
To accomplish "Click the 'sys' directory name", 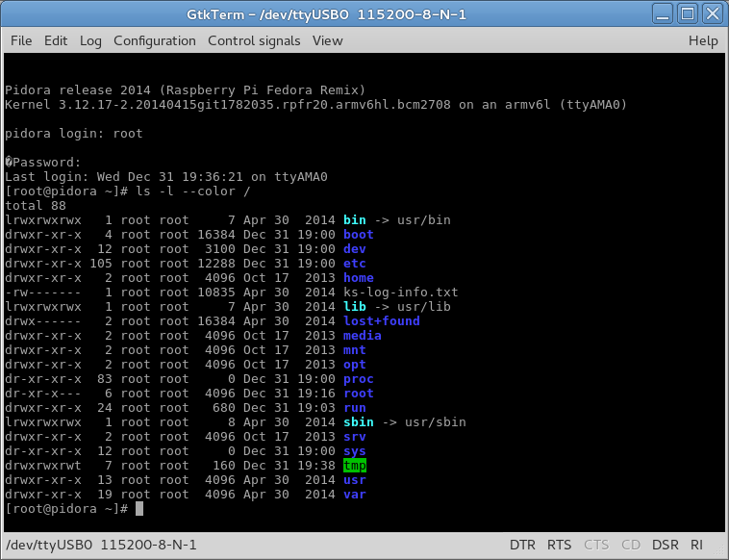I will 354,451.
